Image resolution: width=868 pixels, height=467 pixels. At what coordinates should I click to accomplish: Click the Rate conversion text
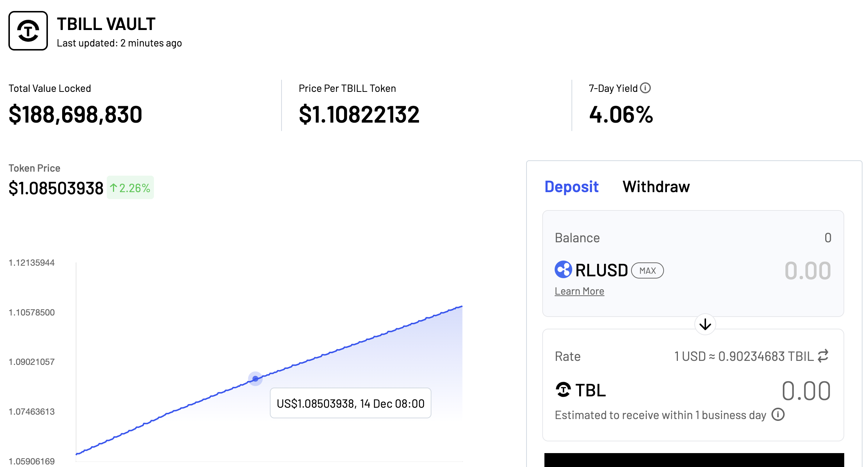pos(744,356)
